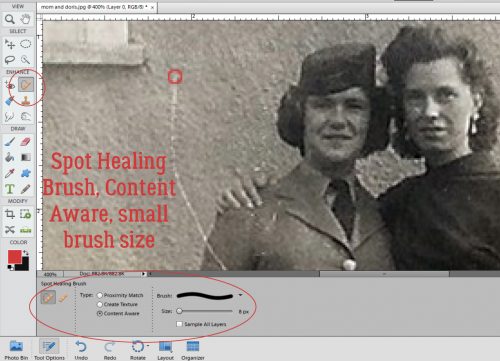500x361 pixels.
Task: Select the Recompose tool
Action: click(x=26, y=214)
